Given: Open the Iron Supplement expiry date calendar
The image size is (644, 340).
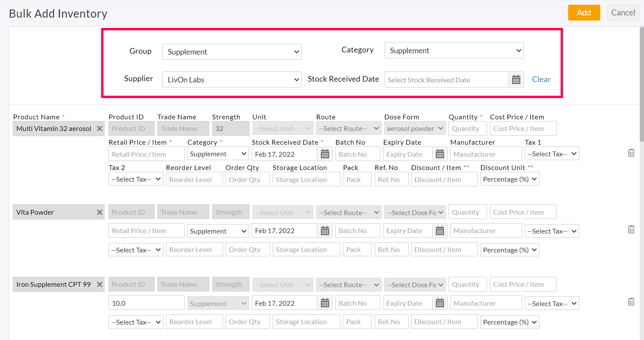Looking at the screenshot, I should pyautogui.click(x=440, y=303).
